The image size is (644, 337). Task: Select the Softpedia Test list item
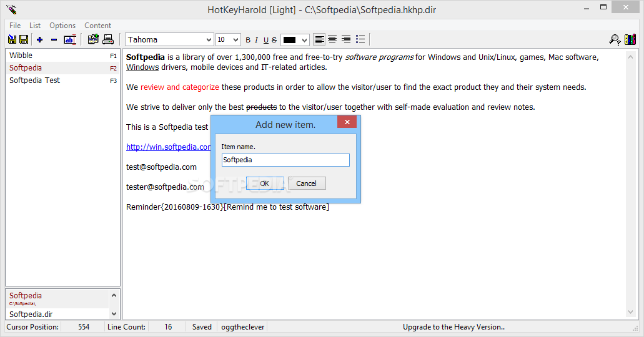[62, 81]
